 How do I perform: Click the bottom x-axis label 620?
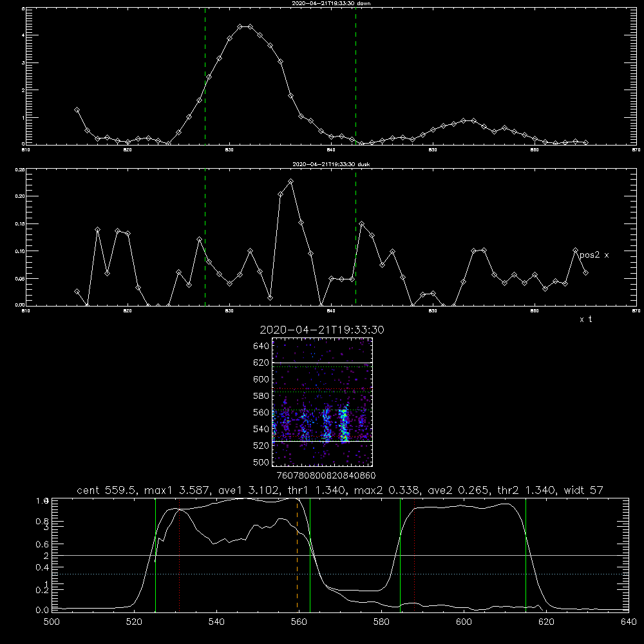pos(546,622)
